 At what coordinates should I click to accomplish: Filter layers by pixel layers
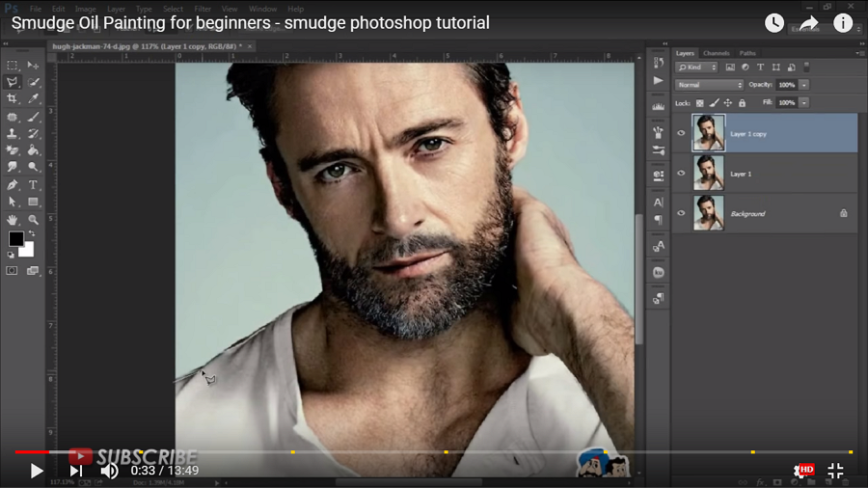(730, 68)
